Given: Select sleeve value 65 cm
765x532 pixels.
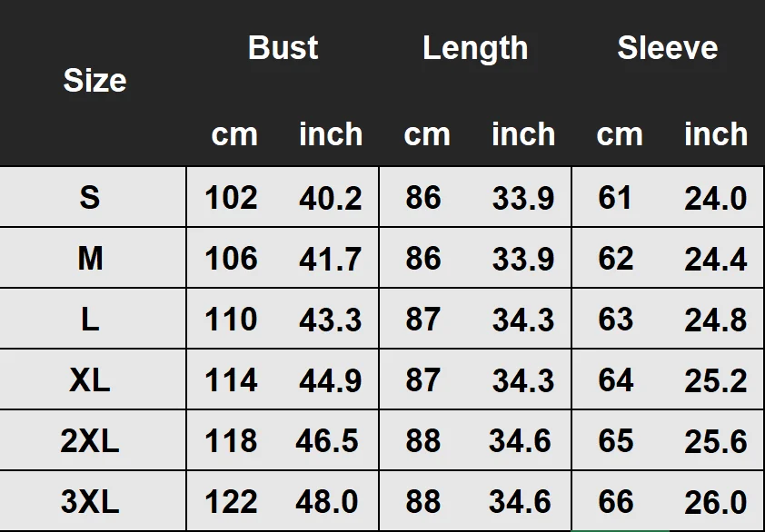Looking at the screenshot, I should [x=616, y=441].
